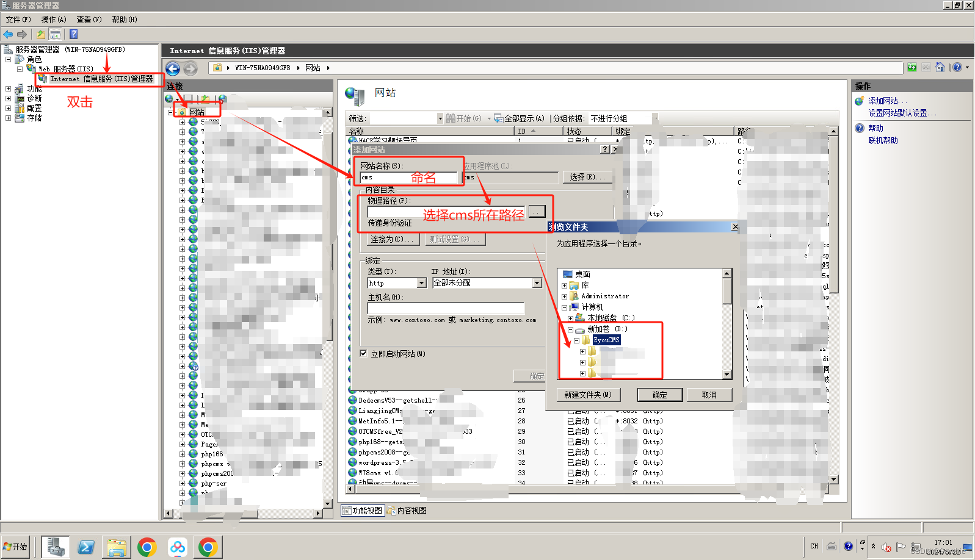Open the 文件(F) menu
Viewport: 975px width, 560px height.
pos(18,20)
